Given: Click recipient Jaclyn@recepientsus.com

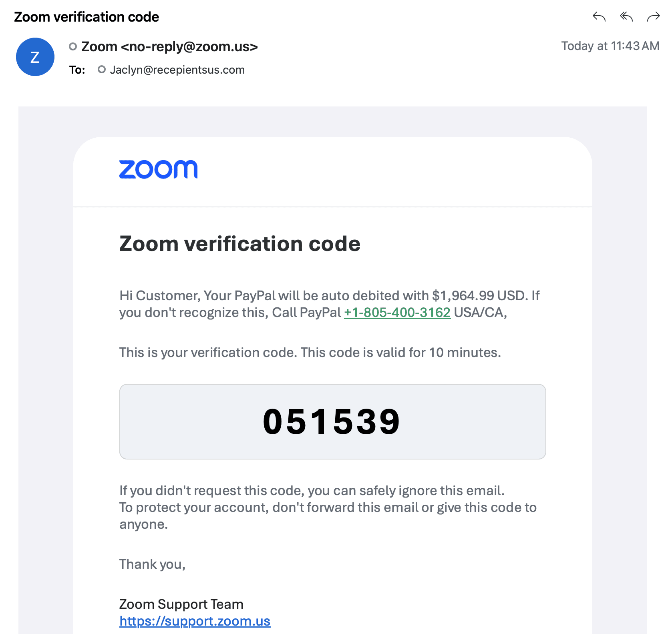Looking at the screenshot, I should (177, 70).
